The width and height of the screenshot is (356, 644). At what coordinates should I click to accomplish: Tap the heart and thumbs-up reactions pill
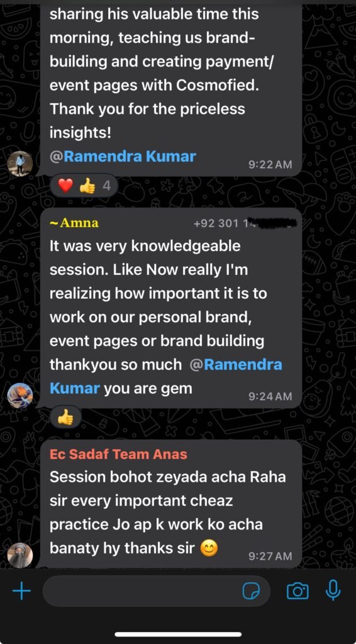tap(84, 187)
